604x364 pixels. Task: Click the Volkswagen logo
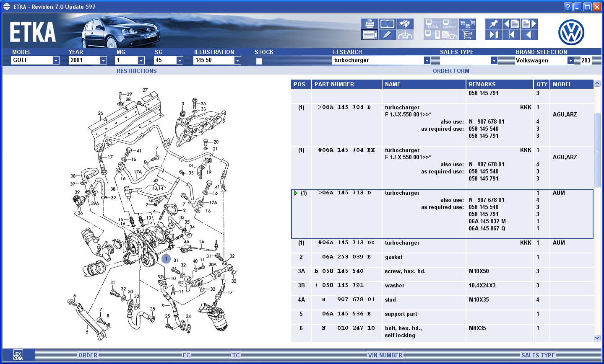[x=571, y=32]
